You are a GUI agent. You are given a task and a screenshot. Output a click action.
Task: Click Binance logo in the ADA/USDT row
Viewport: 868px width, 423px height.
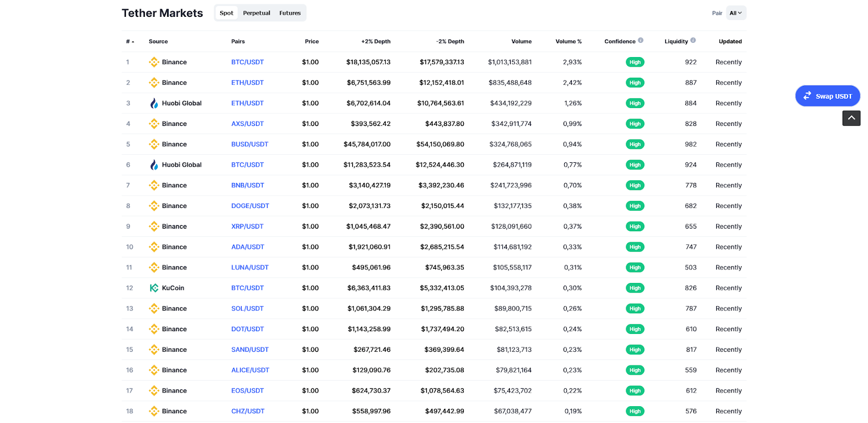point(154,247)
